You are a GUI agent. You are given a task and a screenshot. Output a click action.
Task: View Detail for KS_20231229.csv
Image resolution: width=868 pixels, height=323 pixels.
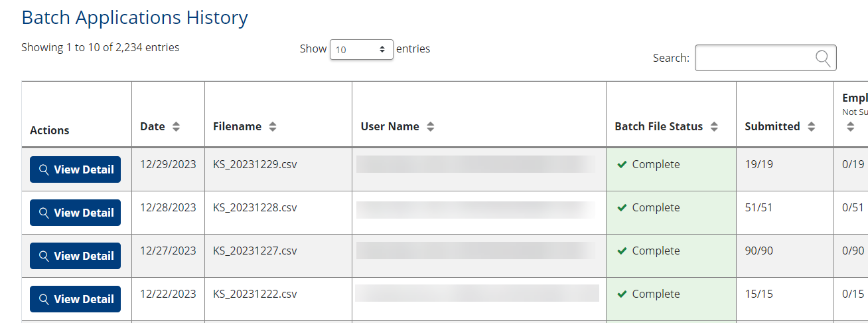[x=75, y=169]
